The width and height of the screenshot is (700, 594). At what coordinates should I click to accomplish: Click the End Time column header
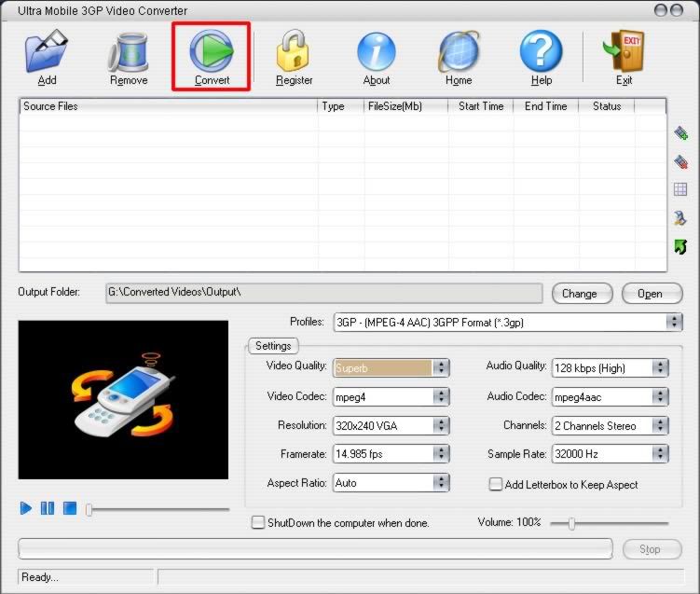(546, 106)
